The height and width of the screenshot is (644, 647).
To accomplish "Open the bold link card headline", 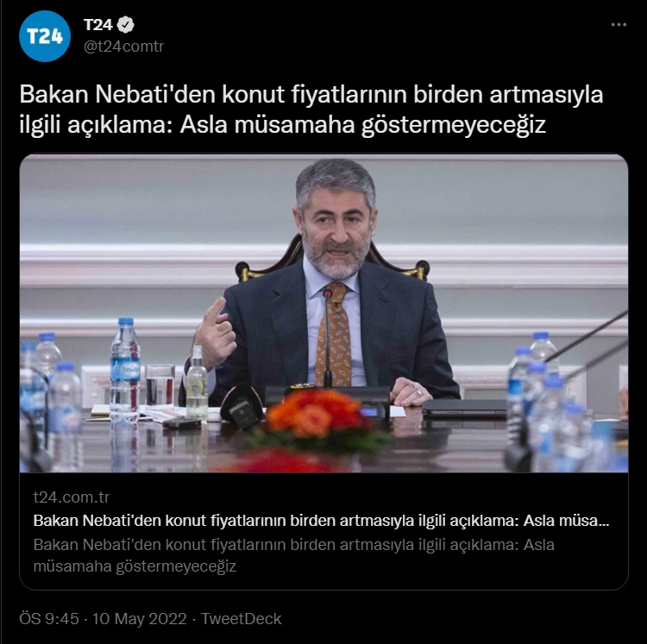I will click(321, 521).
